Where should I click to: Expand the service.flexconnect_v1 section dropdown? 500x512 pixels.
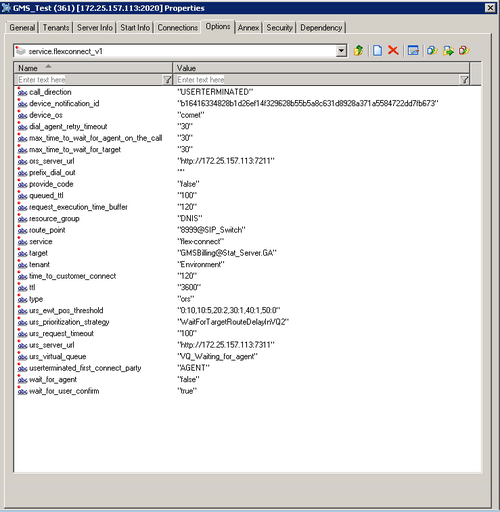pos(341,51)
